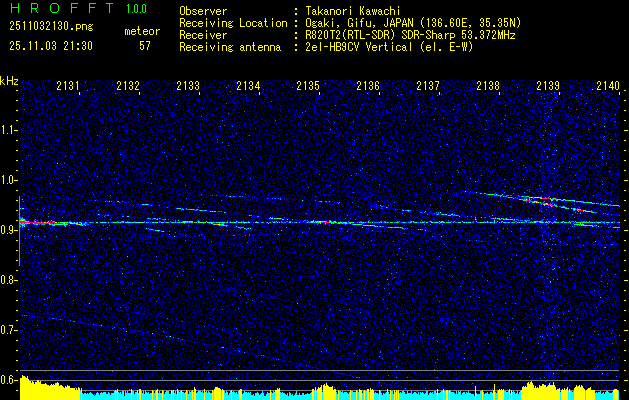Click time axis marker 2132
The image size is (629, 400).
coord(128,85)
